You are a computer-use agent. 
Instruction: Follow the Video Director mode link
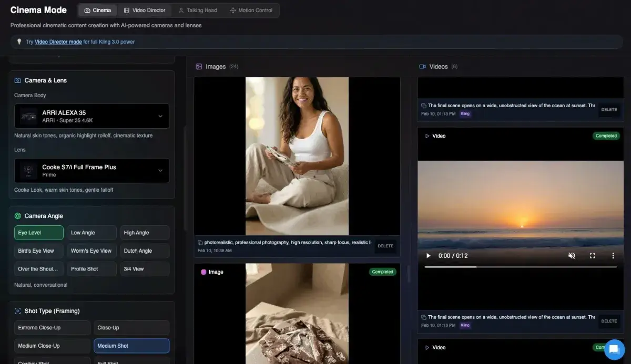click(x=58, y=42)
